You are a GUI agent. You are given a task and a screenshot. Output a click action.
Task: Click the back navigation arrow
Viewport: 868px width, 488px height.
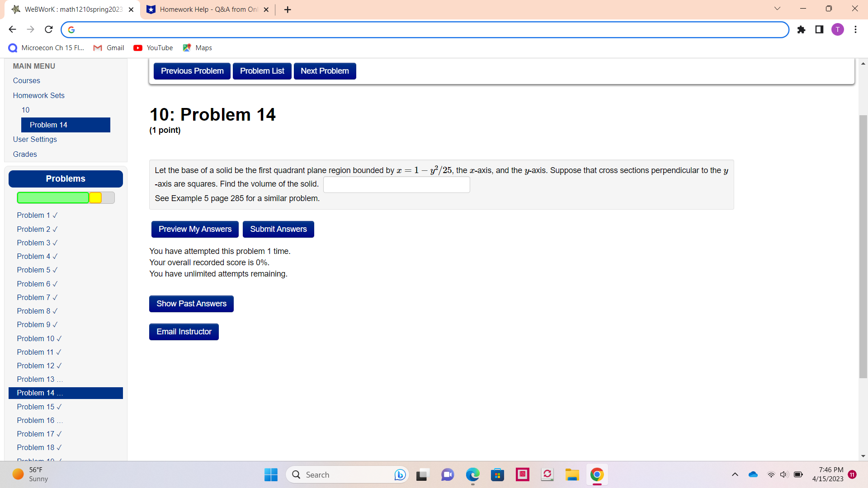(x=12, y=29)
